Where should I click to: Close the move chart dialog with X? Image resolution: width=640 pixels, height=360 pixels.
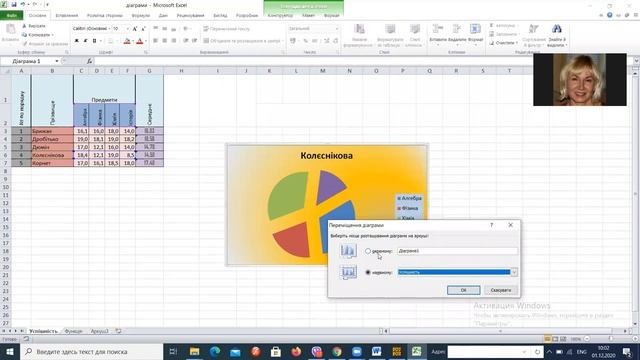coord(511,225)
